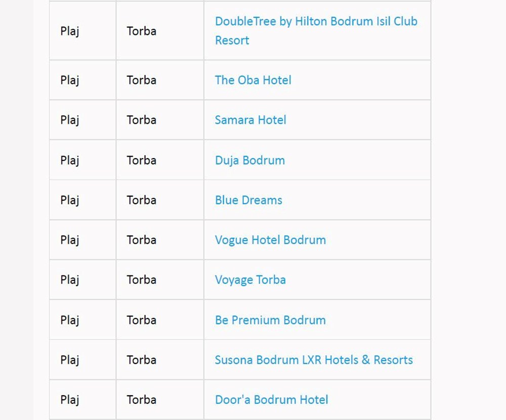Image resolution: width=506 pixels, height=420 pixels.
Task: Click The Oba Hotel link
Action: point(253,80)
